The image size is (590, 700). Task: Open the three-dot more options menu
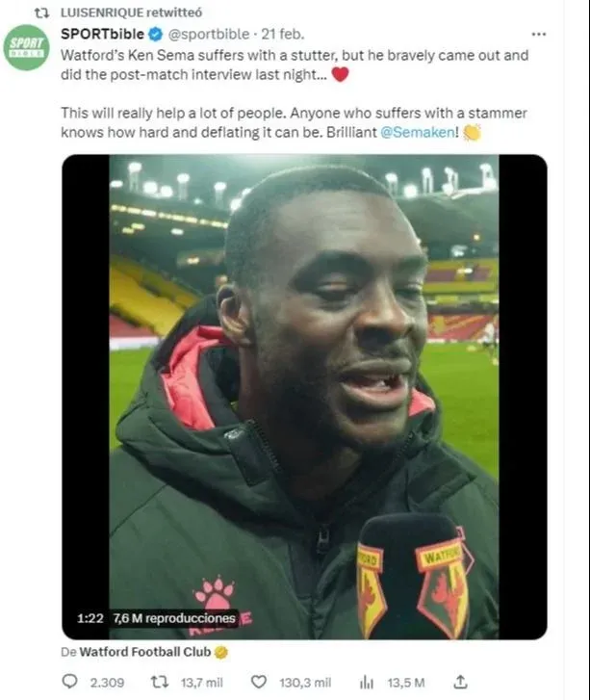(x=539, y=35)
